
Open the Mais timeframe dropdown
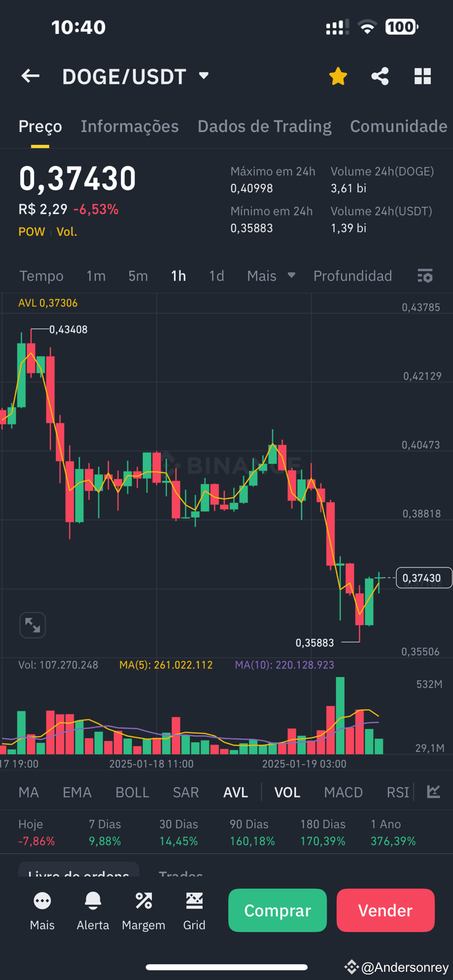(271, 276)
